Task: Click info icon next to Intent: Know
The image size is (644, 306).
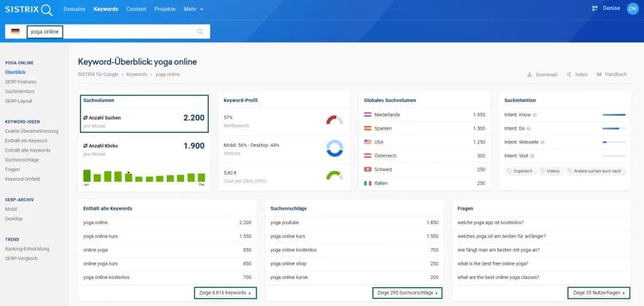Action: pos(535,115)
